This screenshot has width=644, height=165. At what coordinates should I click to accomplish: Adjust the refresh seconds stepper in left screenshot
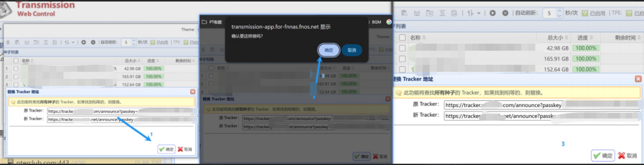coord(134,42)
